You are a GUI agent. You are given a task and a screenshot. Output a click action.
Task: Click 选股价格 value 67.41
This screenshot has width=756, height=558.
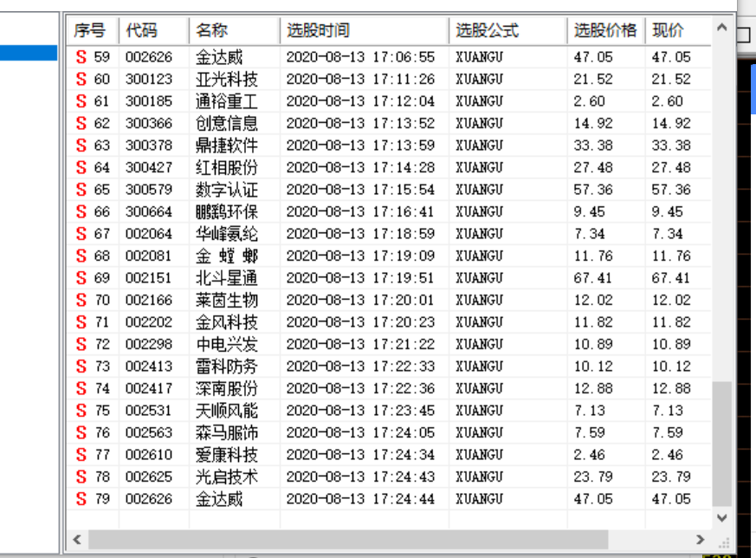point(593,278)
